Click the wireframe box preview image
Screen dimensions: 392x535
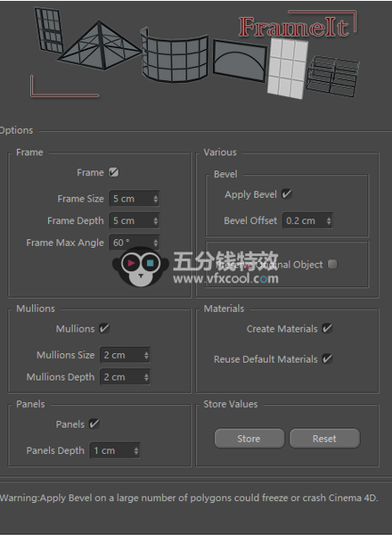332,77
